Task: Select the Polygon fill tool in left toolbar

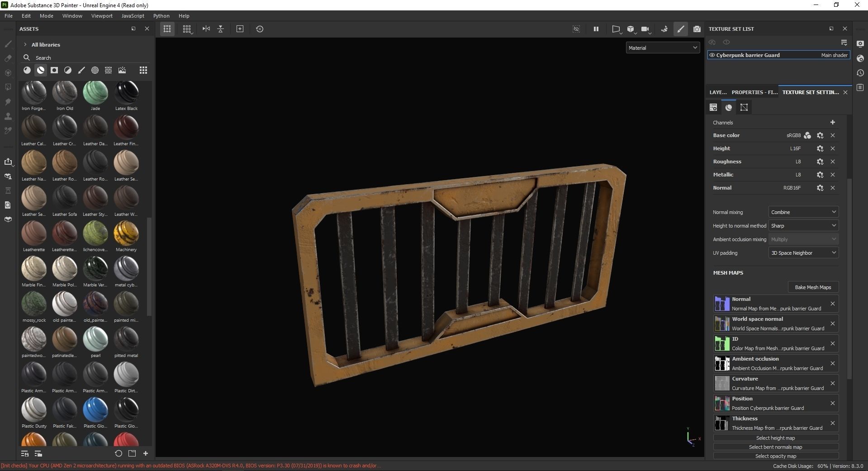Action: [8, 87]
